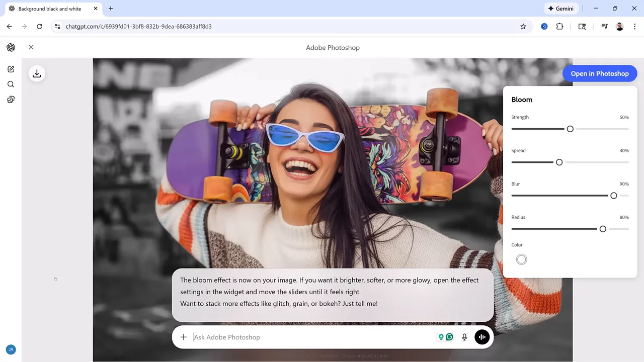Start voice conversation mode
This screenshot has width=644, height=362.
[481, 337]
